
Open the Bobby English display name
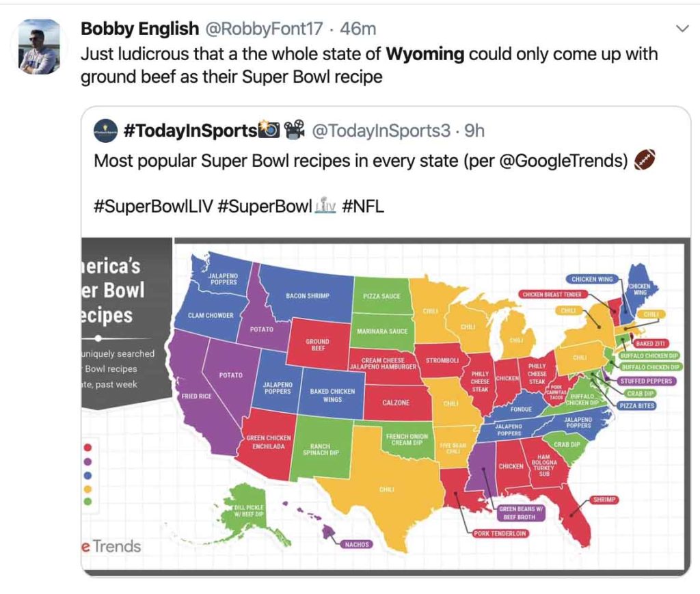pyautogui.click(x=139, y=29)
